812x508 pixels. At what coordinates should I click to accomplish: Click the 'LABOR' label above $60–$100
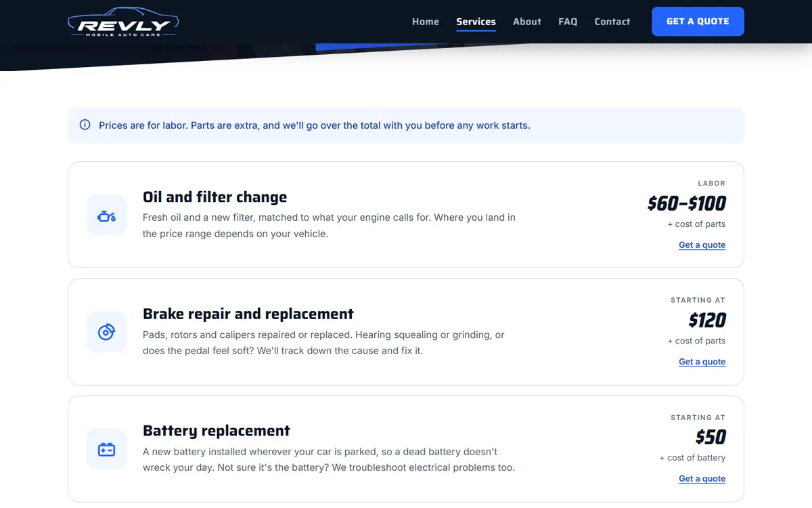coord(712,183)
